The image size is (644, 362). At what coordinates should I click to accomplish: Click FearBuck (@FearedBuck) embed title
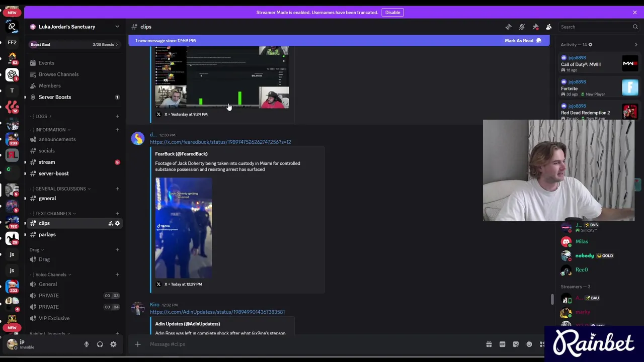[x=181, y=154]
